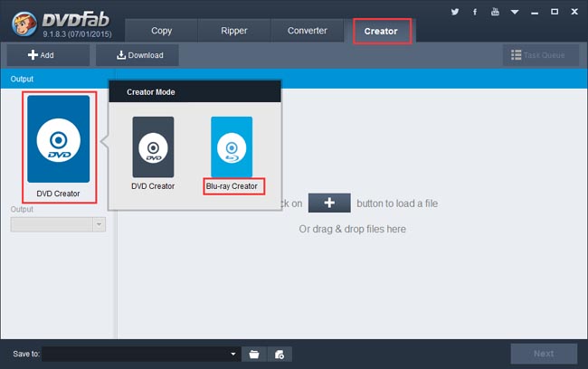Click the Or drag & drop files here text

[x=353, y=229]
